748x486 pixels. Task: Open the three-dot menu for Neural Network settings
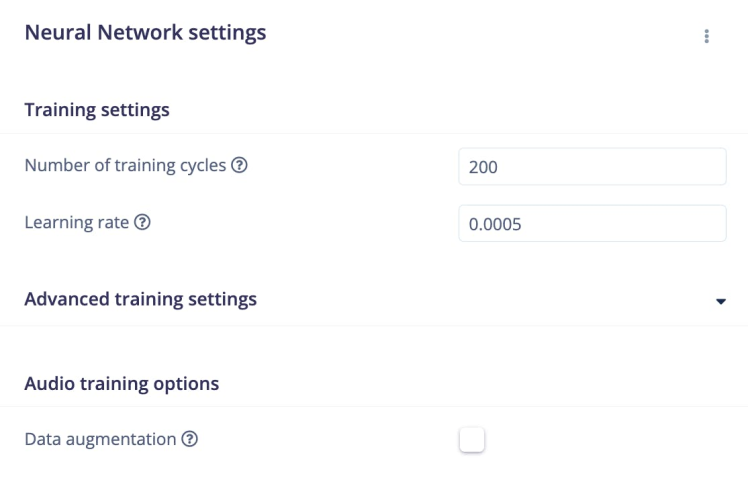point(706,36)
